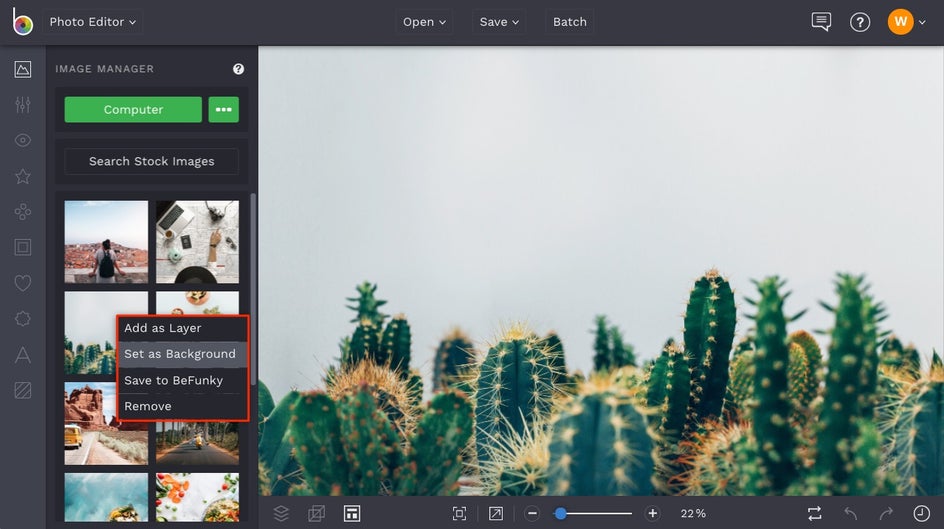Choose Remove from context menu
This screenshot has width=944, height=529.
182,406
